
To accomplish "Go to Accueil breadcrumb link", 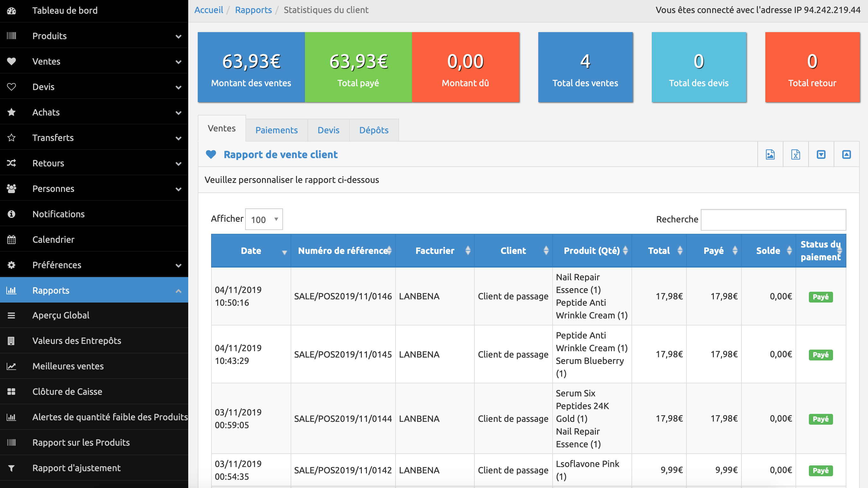I will coord(209,10).
